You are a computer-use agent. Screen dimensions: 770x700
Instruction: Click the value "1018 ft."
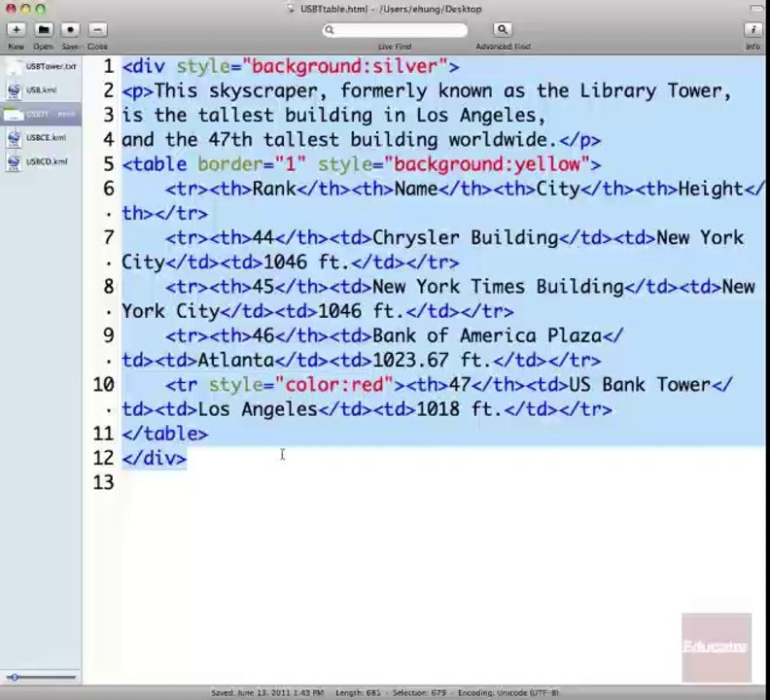click(459, 409)
